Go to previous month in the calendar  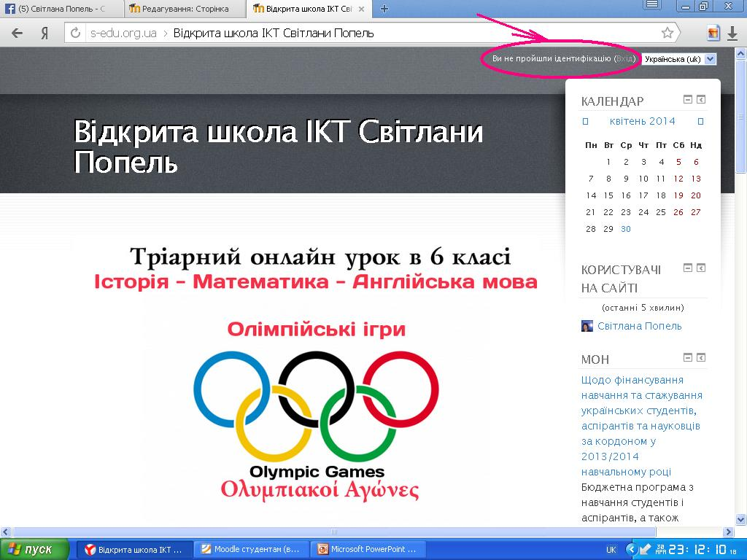586,122
